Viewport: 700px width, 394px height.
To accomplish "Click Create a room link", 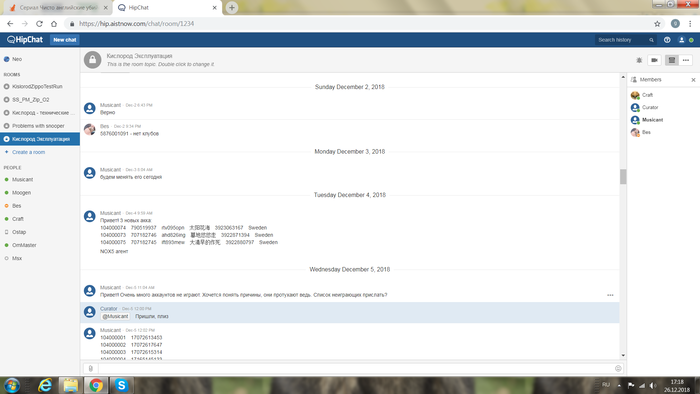I will pyautogui.click(x=28, y=152).
